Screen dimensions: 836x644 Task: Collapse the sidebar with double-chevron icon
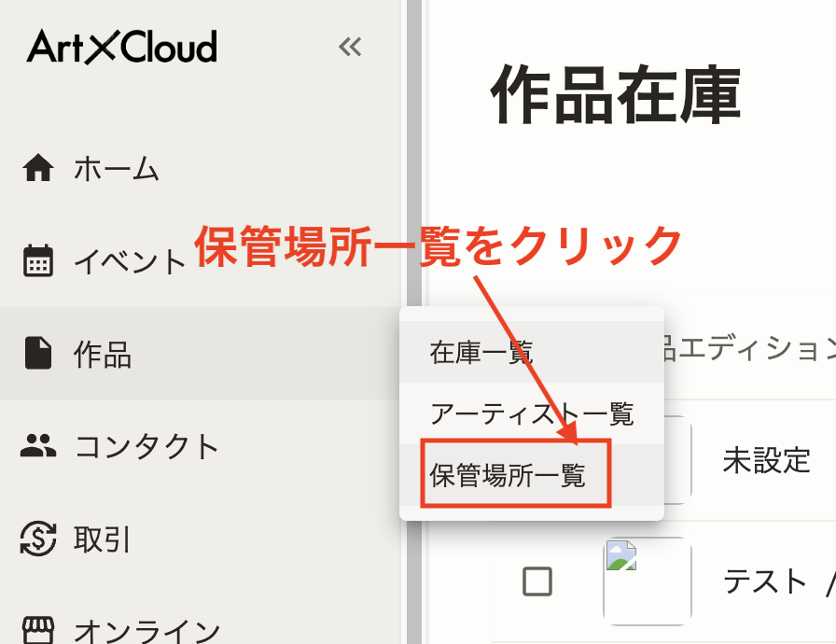tap(350, 47)
